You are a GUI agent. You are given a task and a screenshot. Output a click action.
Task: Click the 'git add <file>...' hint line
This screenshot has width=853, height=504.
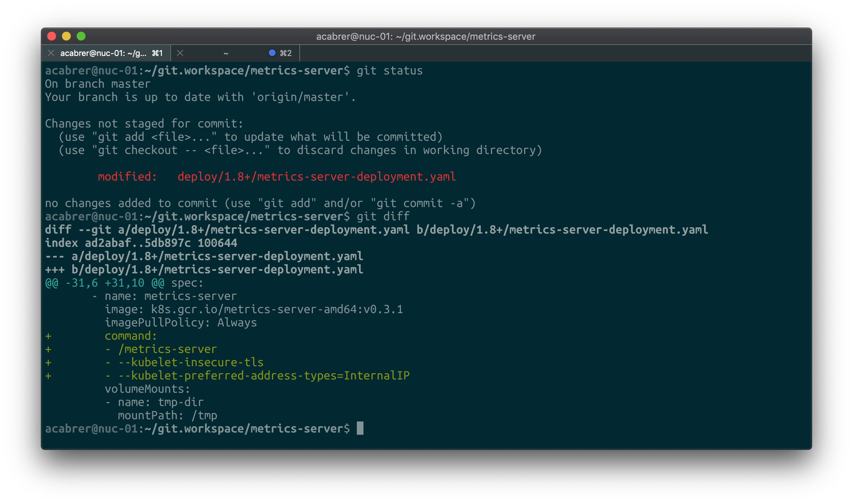click(x=250, y=137)
